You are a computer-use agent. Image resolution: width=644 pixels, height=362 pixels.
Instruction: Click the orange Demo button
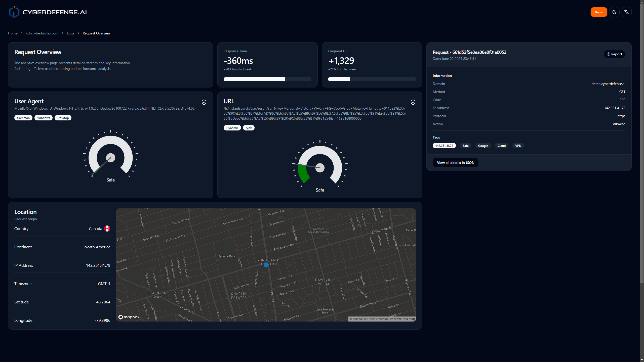599,12
